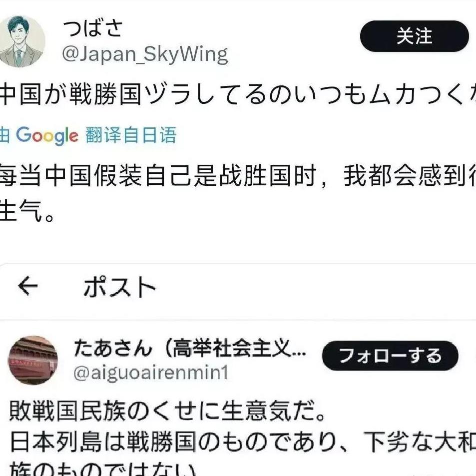Click the line 敗戦国民族のくせに生意気だ。
This screenshot has width=476, height=476.
[168, 412]
